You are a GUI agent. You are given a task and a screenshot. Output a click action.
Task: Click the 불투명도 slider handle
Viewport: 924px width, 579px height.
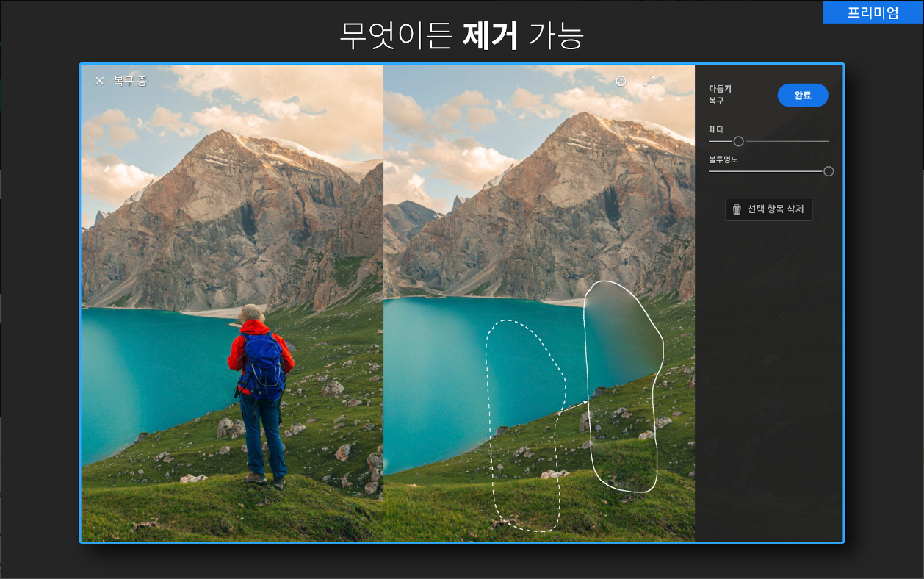pyautogui.click(x=829, y=171)
